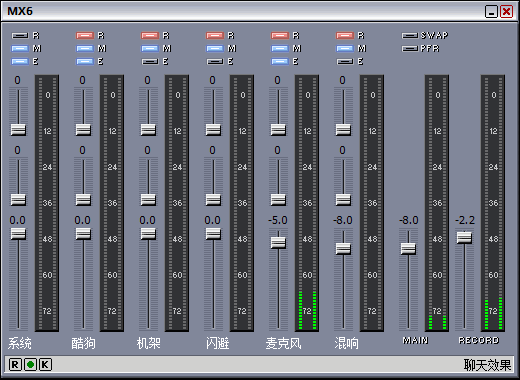Click the 麦克风 channel name label
The image size is (520, 380).
pyautogui.click(x=283, y=343)
